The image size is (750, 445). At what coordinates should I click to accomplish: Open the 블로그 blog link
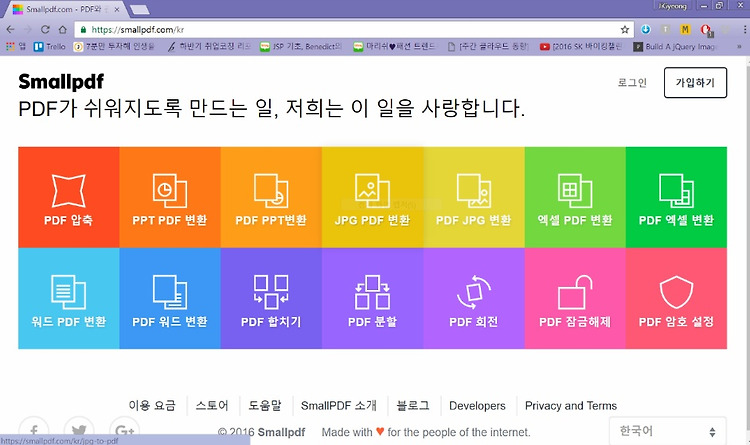click(413, 406)
